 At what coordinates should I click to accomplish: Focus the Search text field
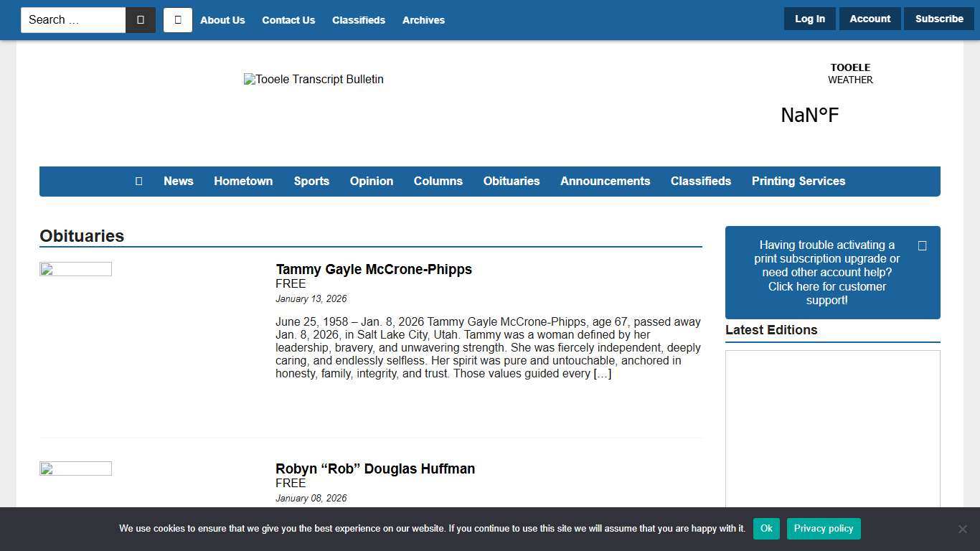(x=73, y=20)
